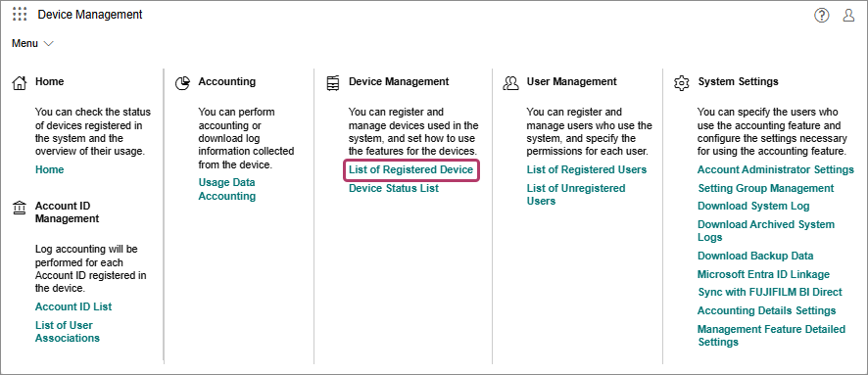Select Download System Log
The width and height of the screenshot is (868, 375).
[x=753, y=206]
